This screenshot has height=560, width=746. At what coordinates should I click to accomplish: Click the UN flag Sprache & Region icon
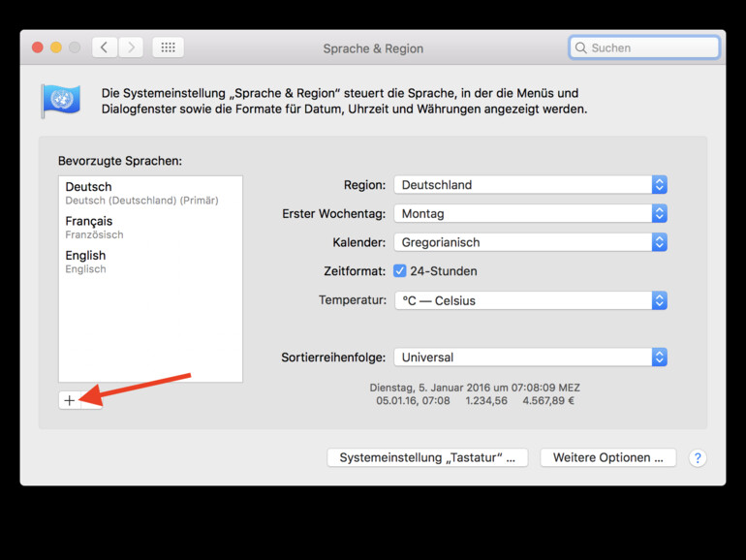(x=60, y=101)
